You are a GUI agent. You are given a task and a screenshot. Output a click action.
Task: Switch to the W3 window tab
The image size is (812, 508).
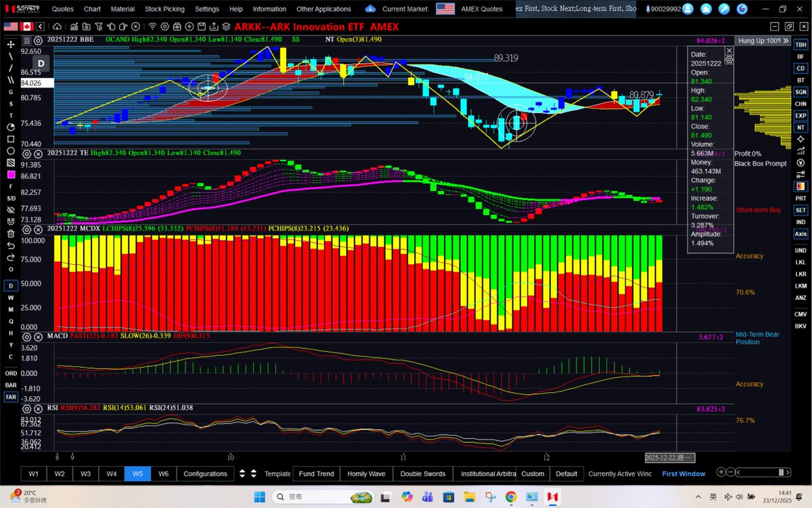tap(85, 473)
